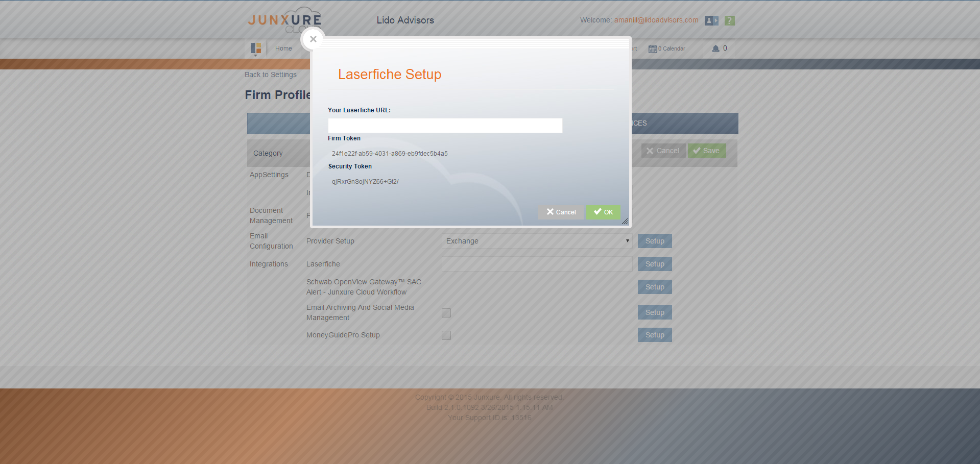This screenshot has width=980, height=464.
Task: Close the Laserfiche Setup dialog with X
Action: tap(313, 39)
